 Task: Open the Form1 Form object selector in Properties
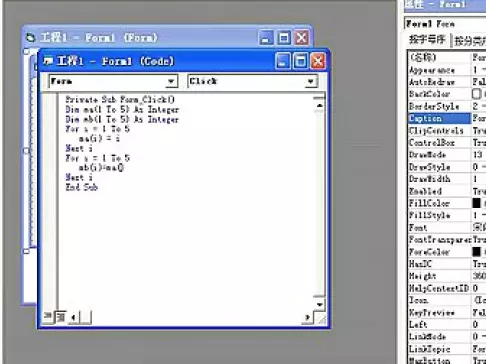coord(445,24)
